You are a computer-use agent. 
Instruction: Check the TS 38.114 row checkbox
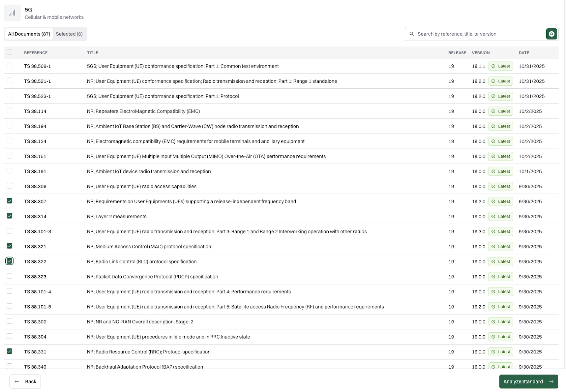10,110
